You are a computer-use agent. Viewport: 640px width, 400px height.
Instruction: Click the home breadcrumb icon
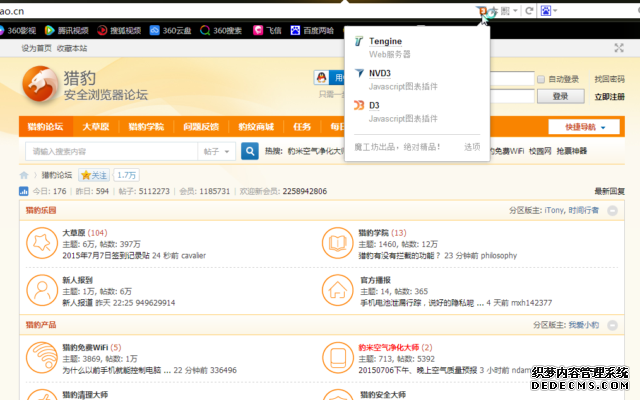click(24, 176)
